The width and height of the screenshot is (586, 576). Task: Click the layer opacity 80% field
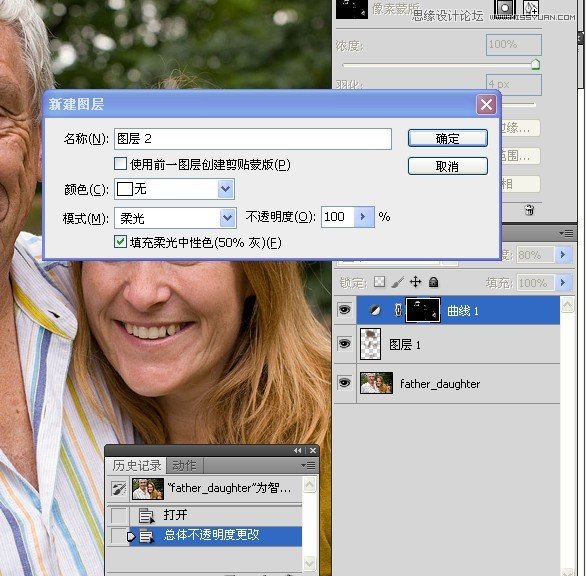(535, 255)
